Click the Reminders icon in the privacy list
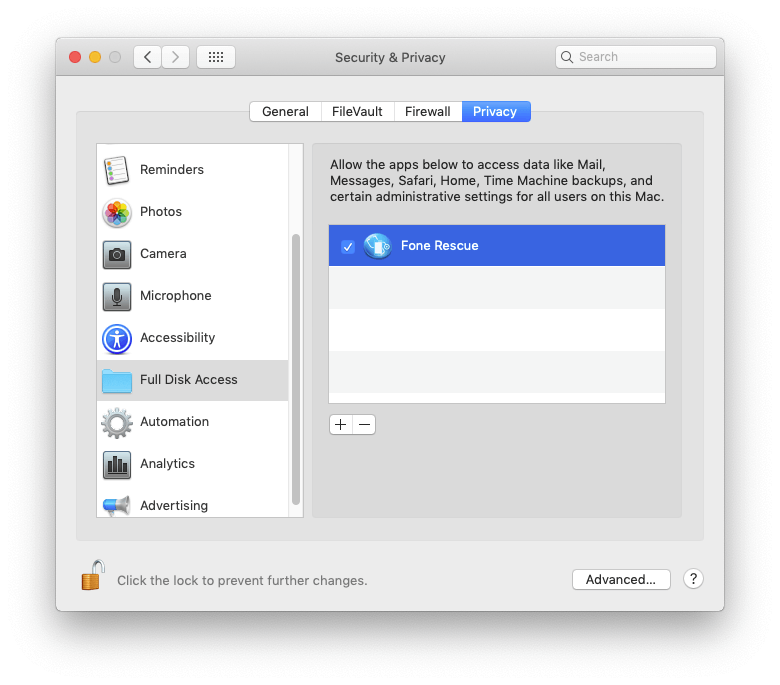This screenshot has height=685, width=780. pos(116,170)
